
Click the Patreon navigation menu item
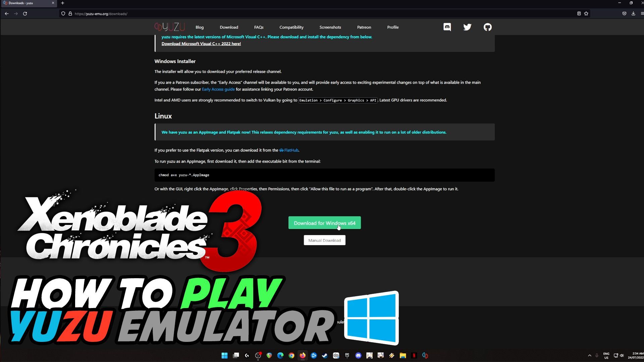point(364,27)
